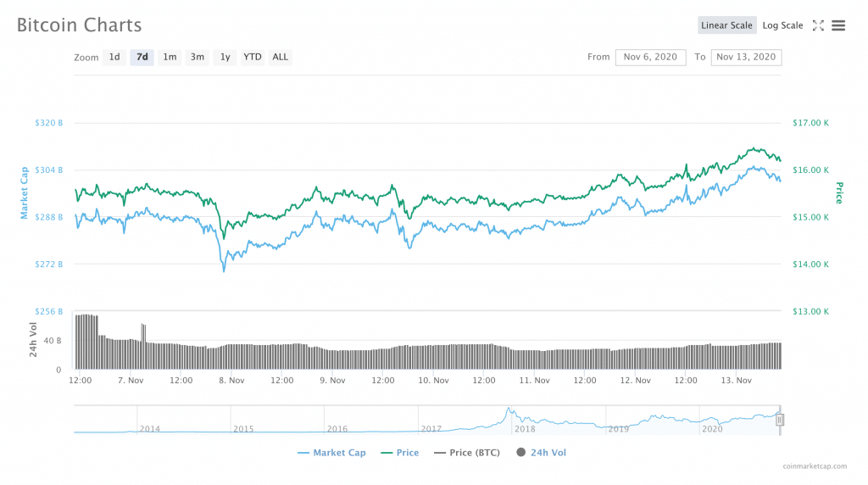This screenshot has height=485, width=868.
Task: Choose the YTD zoom range
Action: [x=253, y=57]
